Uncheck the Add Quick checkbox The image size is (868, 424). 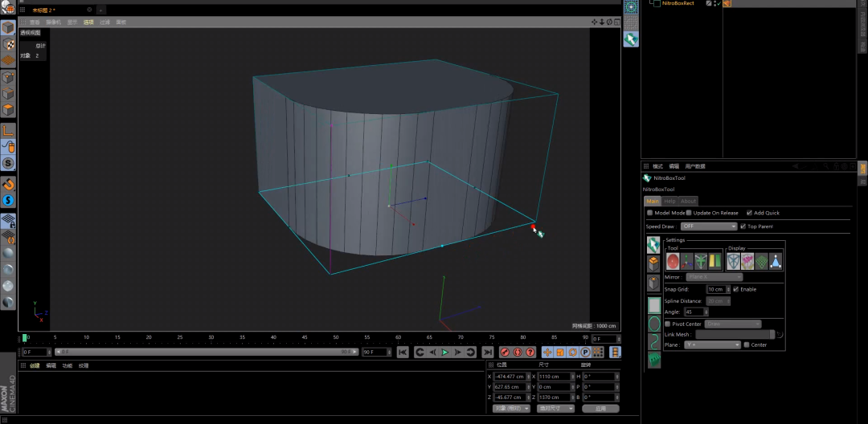pyautogui.click(x=749, y=213)
